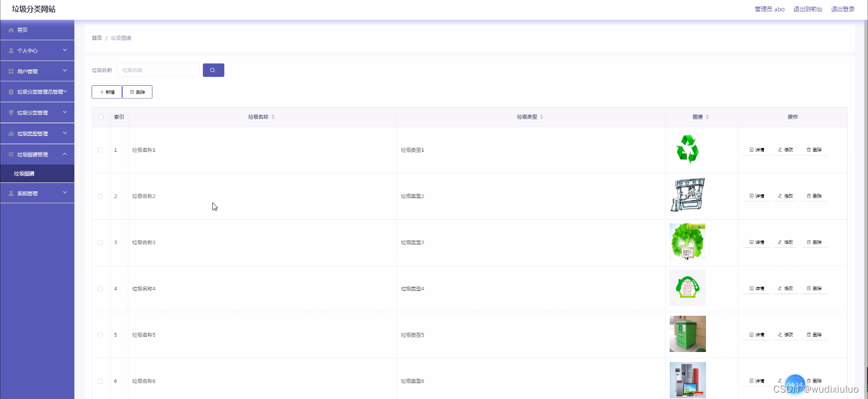Viewport: 868px width, 399px height.
Task: Expand the 垃圾分类管理员管理 sidebar menu
Action: click(x=37, y=91)
